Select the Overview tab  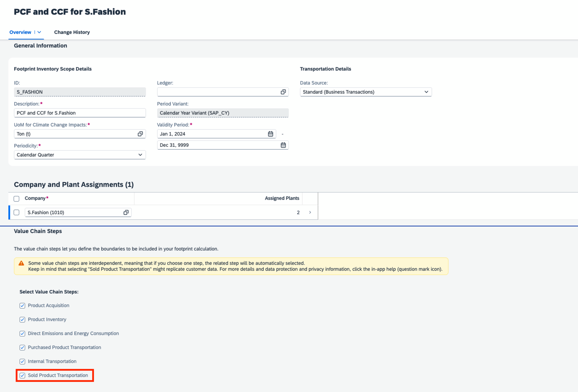pos(20,32)
